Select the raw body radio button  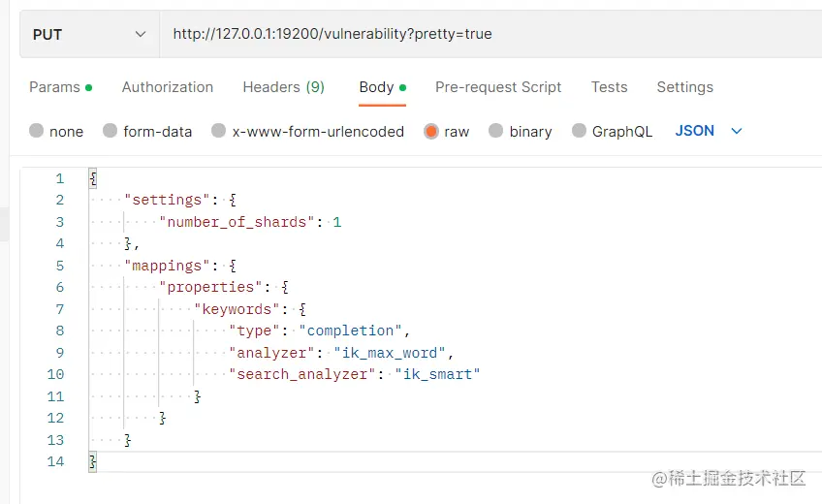pyautogui.click(x=431, y=132)
